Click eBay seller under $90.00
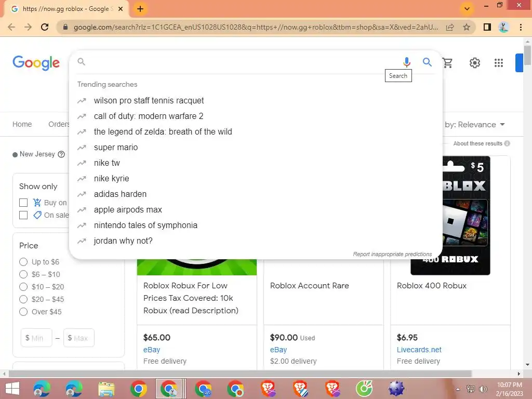The height and width of the screenshot is (399, 532). click(278, 350)
